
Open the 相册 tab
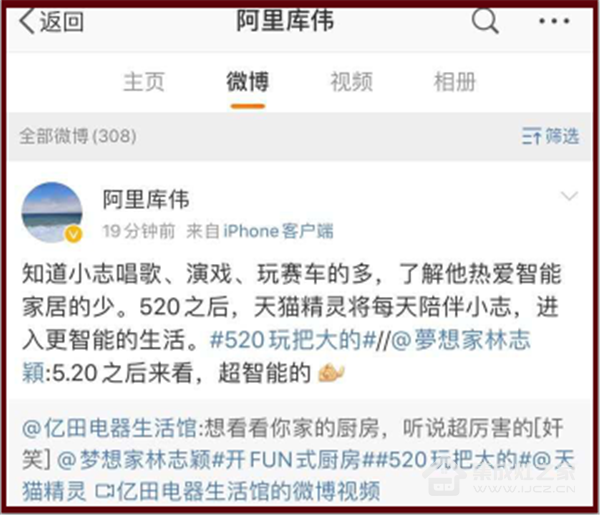(455, 81)
